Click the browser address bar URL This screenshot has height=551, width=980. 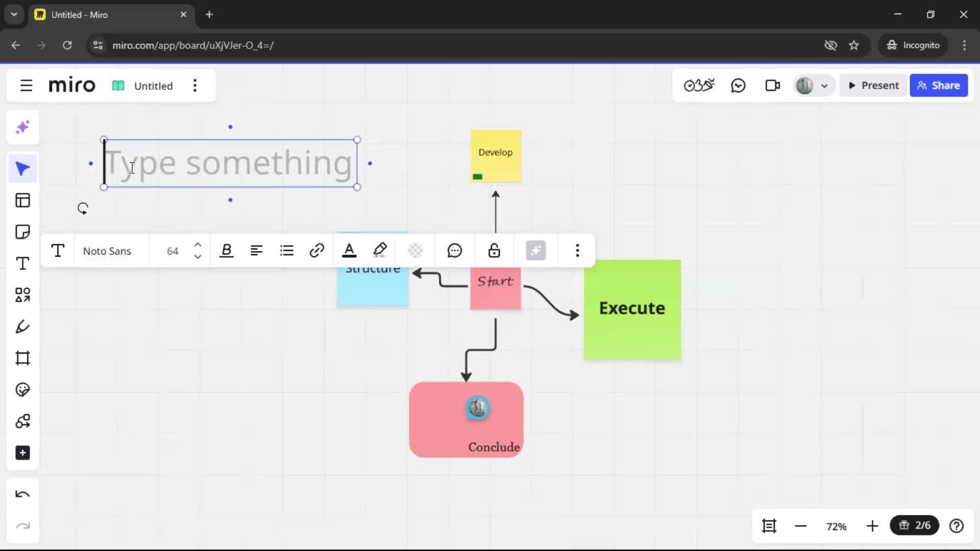193,45
